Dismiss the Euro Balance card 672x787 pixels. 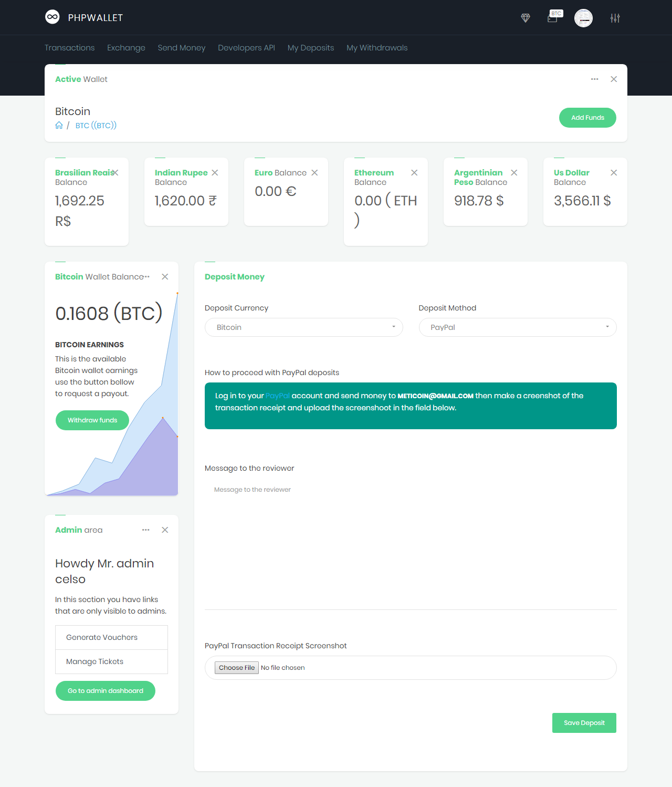click(x=314, y=173)
